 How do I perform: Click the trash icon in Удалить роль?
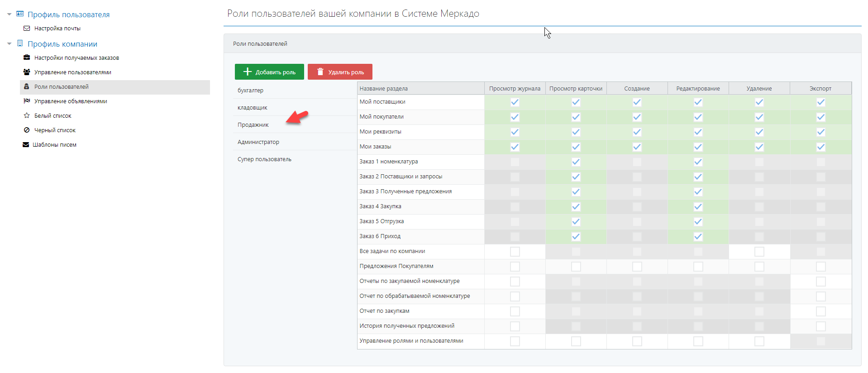(320, 72)
